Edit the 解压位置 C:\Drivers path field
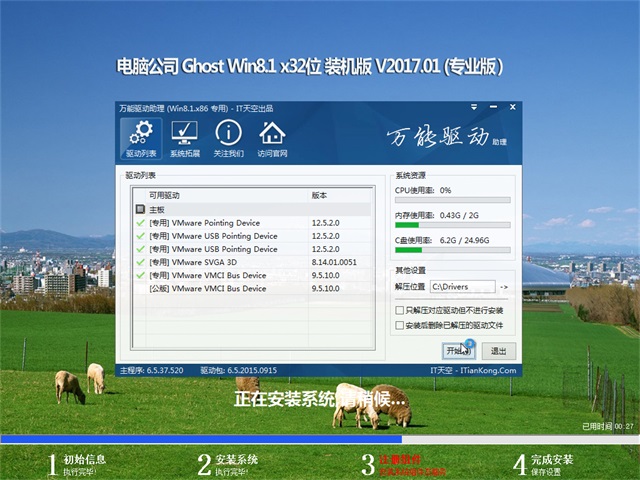This screenshot has width=640, height=480. point(463,287)
